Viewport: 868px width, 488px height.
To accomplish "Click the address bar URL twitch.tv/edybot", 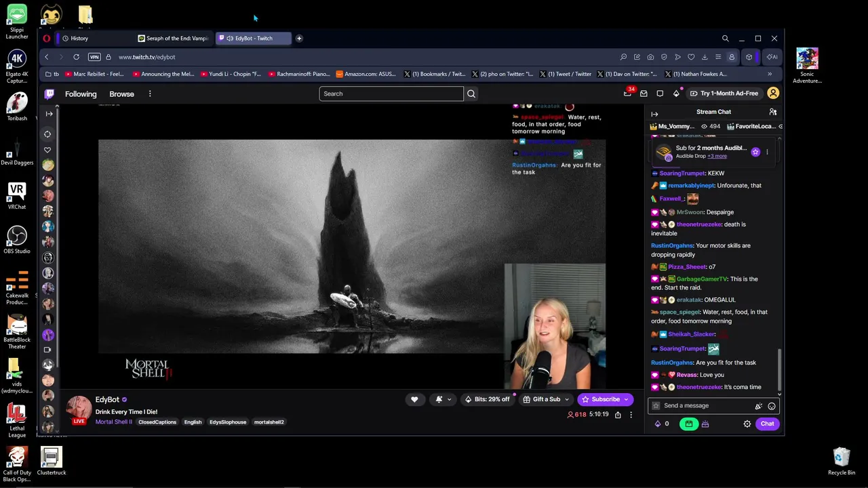I will (147, 57).
